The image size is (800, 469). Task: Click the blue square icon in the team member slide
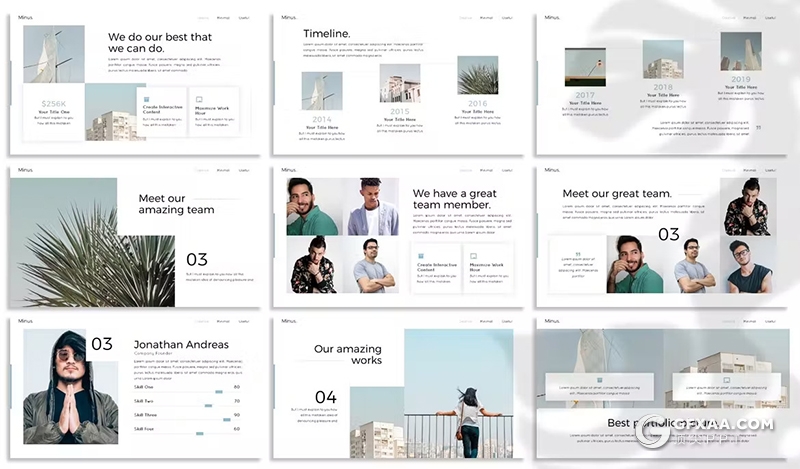(421, 256)
